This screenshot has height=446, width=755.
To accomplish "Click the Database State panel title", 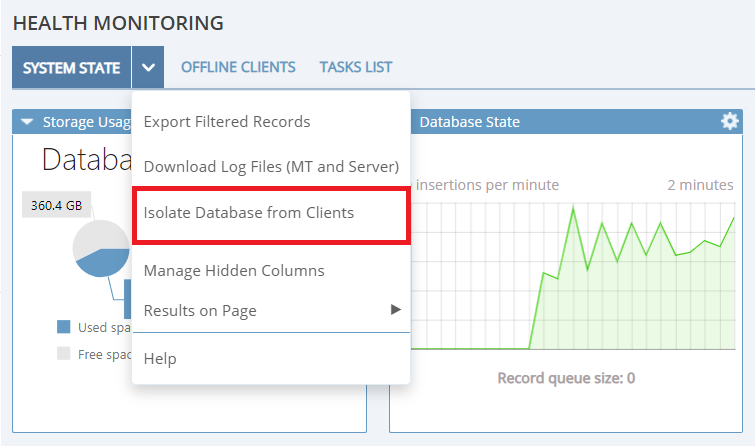I will [x=469, y=122].
